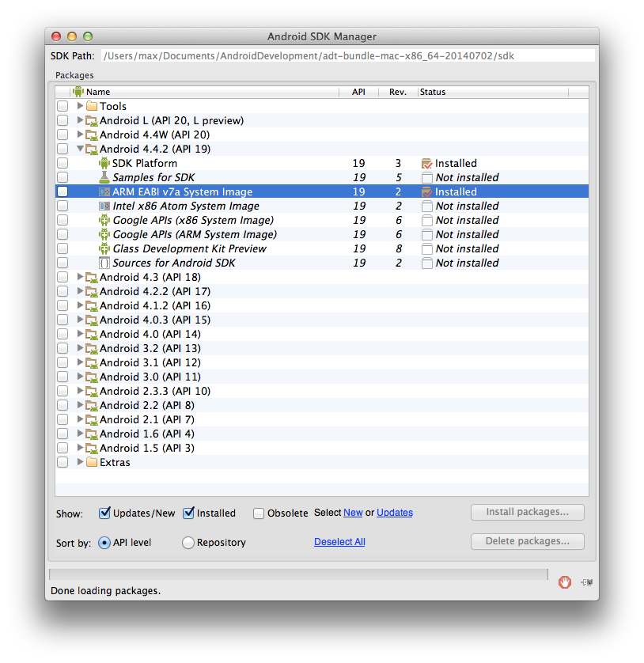Check the Samples for SDK package checkbox

(x=63, y=177)
